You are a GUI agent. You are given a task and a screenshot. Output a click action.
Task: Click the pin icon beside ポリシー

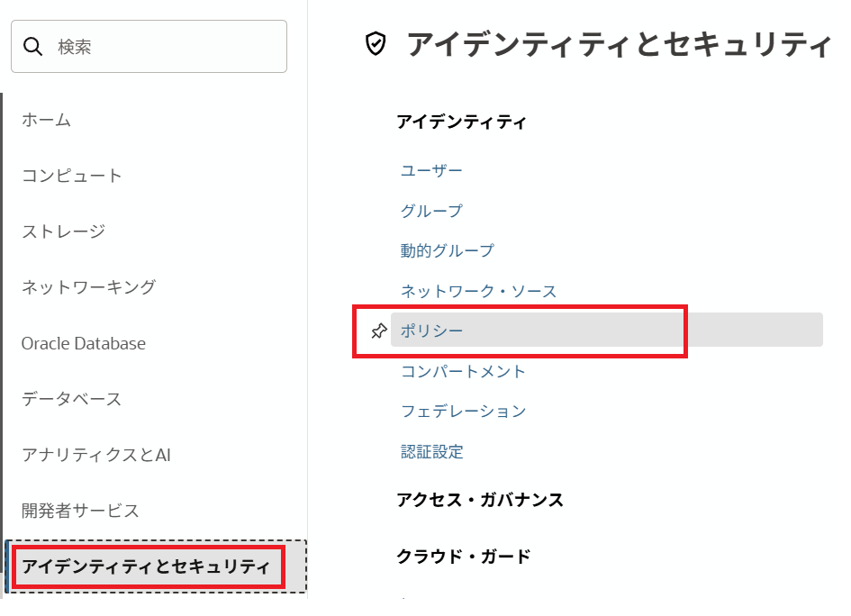pyautogui.click(x=379, y=331)
